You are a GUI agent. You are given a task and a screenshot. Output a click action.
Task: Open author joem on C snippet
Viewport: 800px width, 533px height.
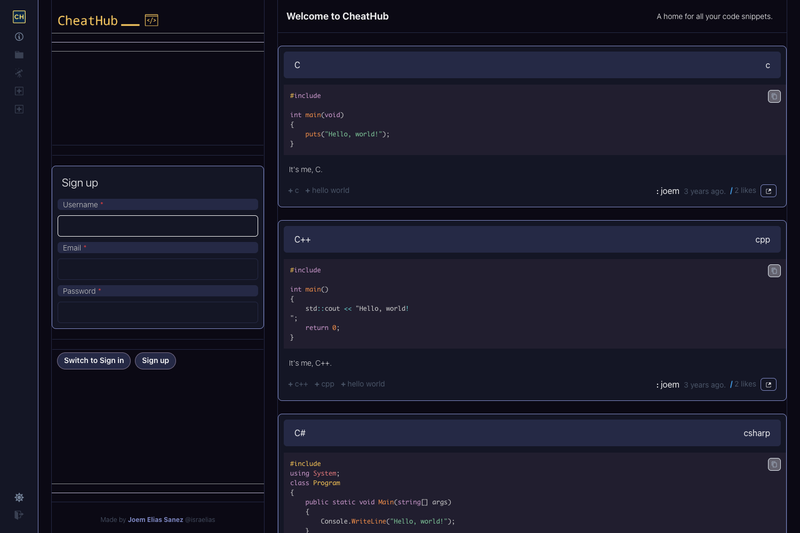tap(668, 191)
